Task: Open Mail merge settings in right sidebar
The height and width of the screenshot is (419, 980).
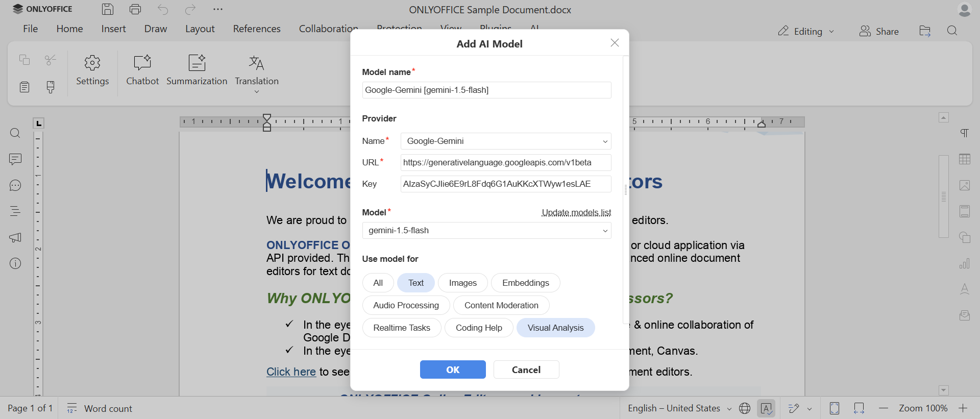Action: click(x=965, y=315)
